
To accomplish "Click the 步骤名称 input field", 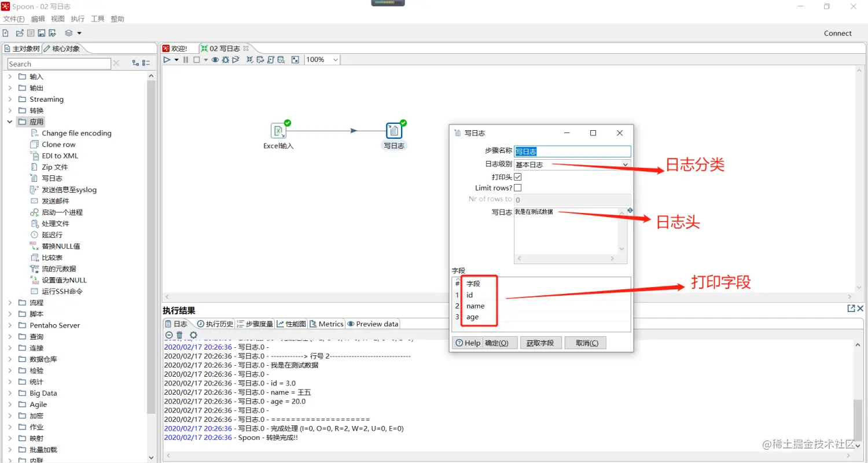I will 572,151.
